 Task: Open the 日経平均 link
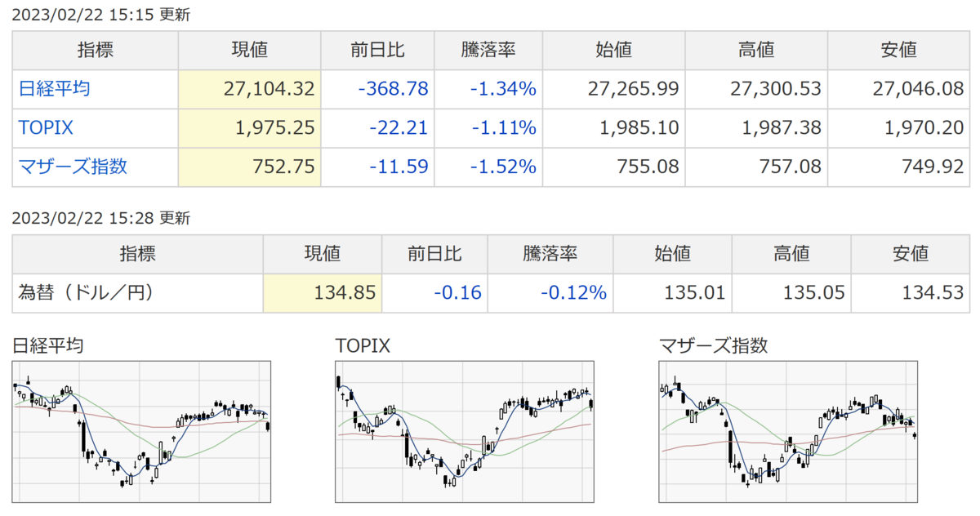pyautogui.click(x=55, y=89)
